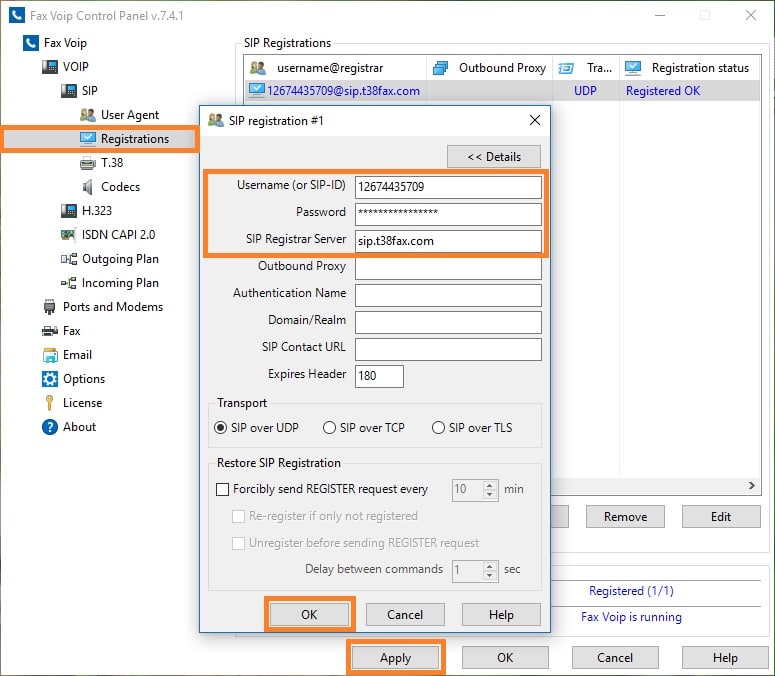Click Help in the SIP registration dialog
The image size is (775, 676).
pos(501,615)
